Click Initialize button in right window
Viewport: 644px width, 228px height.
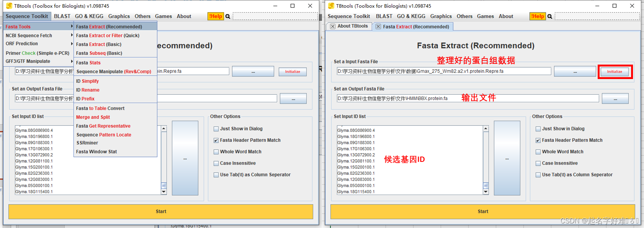(614, 71)
